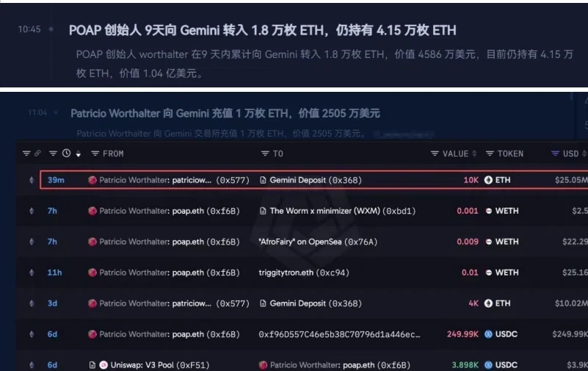Click WETH token icon on the 0.009 row
588x371 pixels.
489,242
